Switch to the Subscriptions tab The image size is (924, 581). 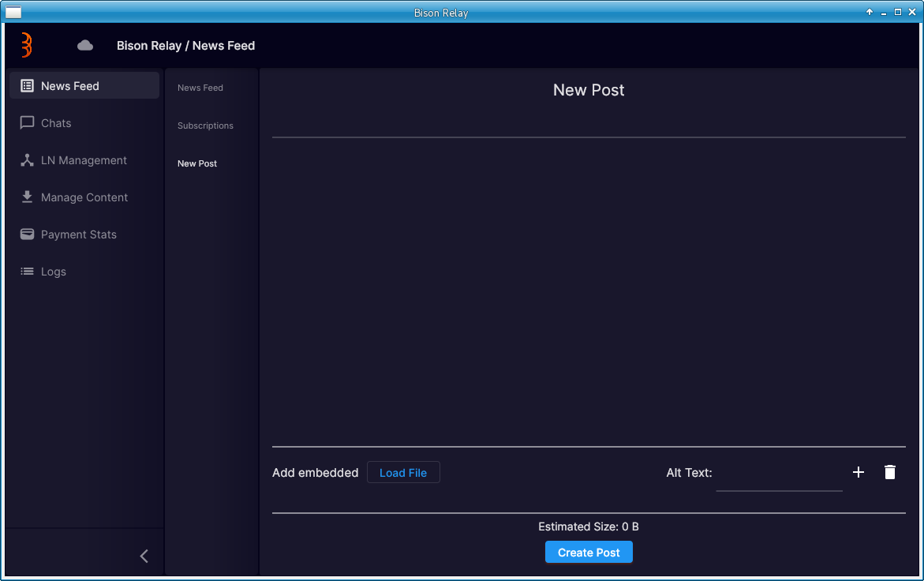205,126
